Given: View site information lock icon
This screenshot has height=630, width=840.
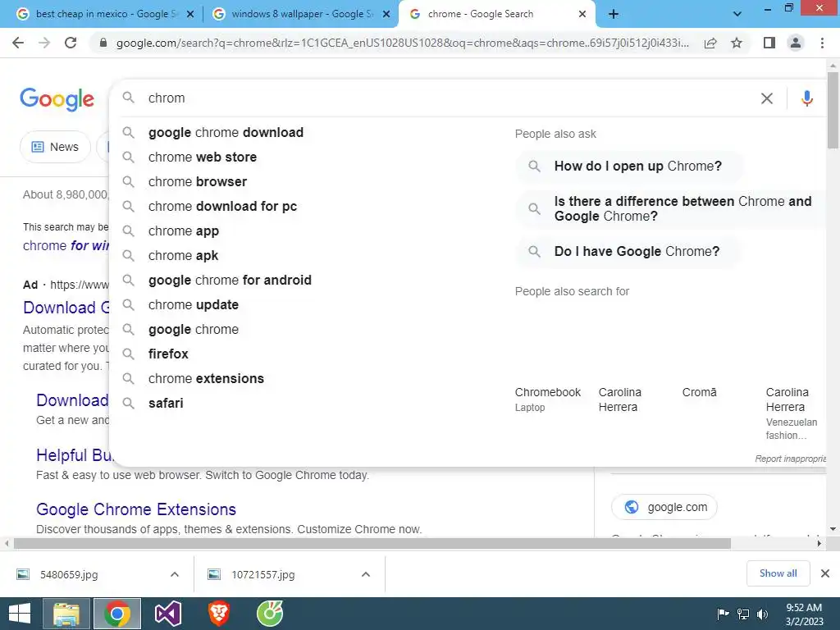Looking at the screenshot, I should [103, 43].
